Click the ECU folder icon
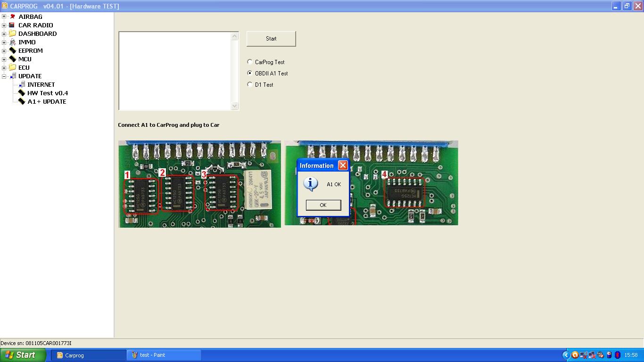The width and height of the screenshot is (644, 362). click(x=13, y=67)
